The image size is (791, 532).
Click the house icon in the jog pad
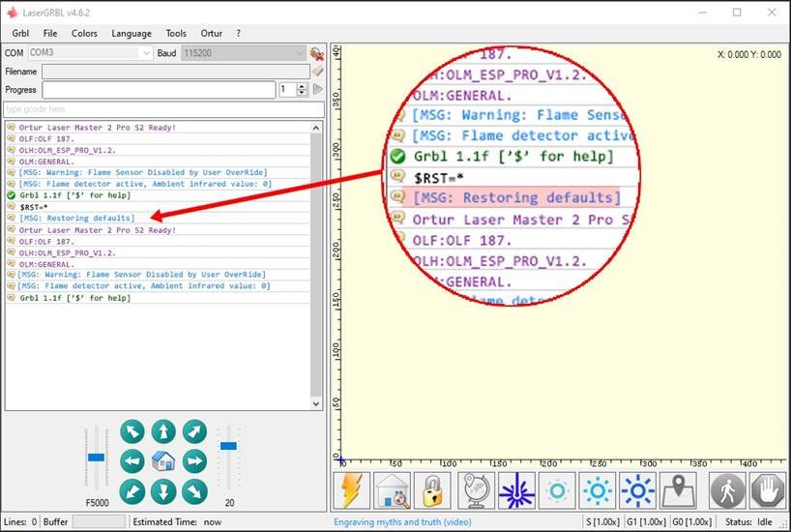tap(163, 461)
